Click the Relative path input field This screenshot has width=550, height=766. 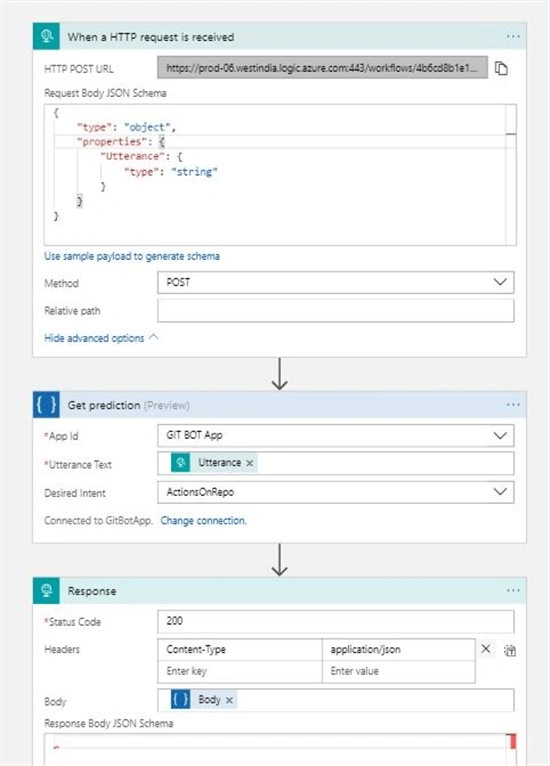[x=336, y=311]
